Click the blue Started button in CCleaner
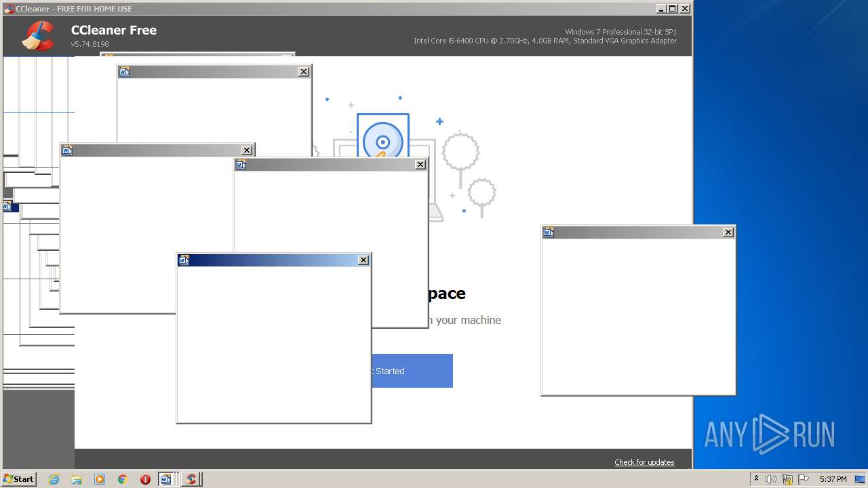Viewport: 868px width, 488px height. tap(412, 371)
